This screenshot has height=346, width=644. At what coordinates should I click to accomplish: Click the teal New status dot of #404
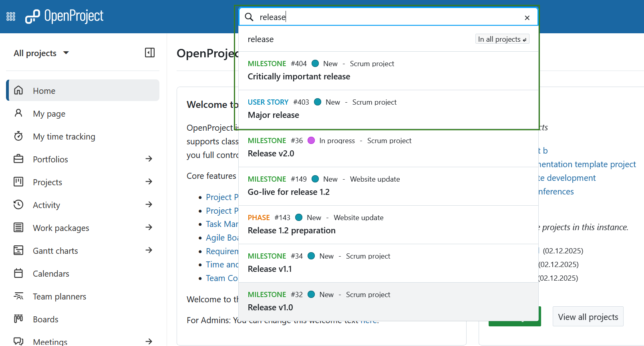315,63
